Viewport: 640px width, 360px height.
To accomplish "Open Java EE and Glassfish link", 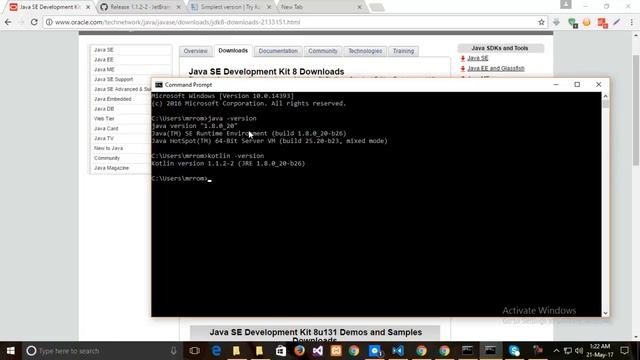I will click(x=496, y=69).
